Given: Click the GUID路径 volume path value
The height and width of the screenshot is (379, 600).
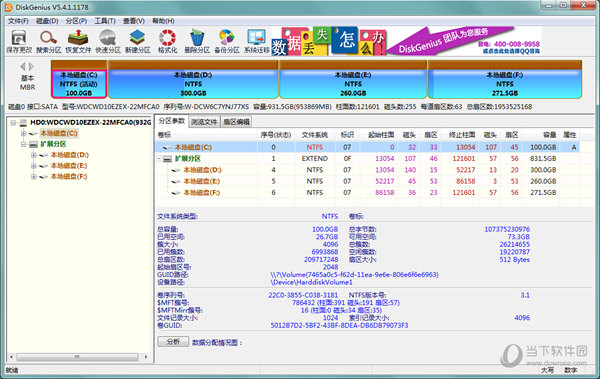Looking at the screenshot, I should tap(354, 275).
